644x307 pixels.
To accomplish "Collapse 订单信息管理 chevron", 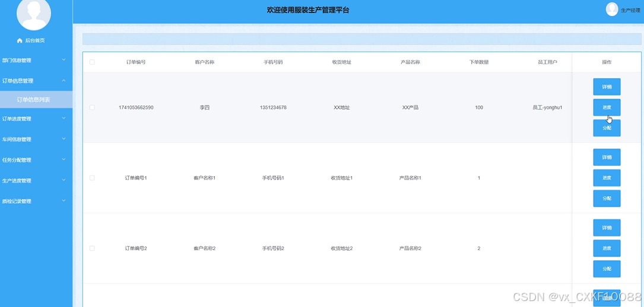I will (x=64, y=81).
